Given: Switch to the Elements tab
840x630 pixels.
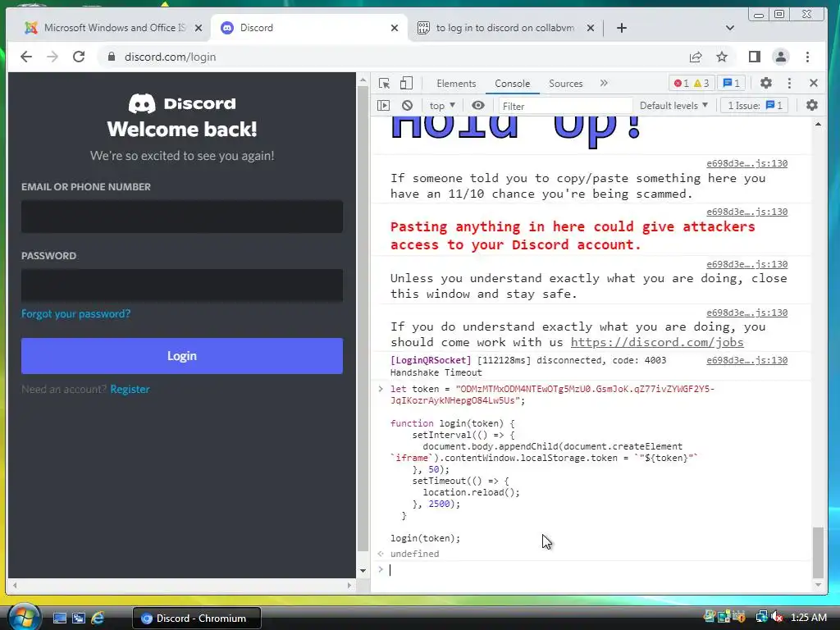Looking at the screenshot, I should tap(456, 84).
